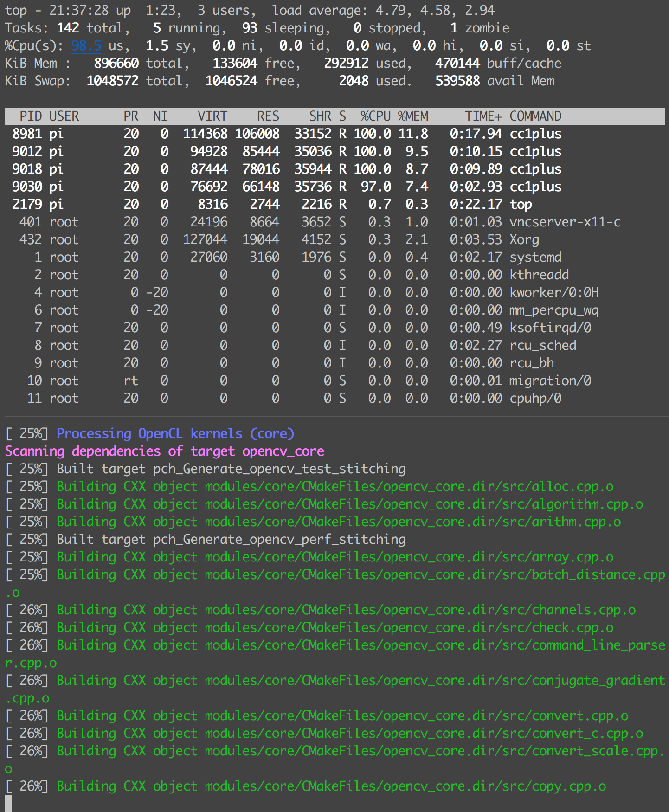Click the cpuhp/0 command name
The width and height of the screenshot is (669, 812).
(535, 398)
